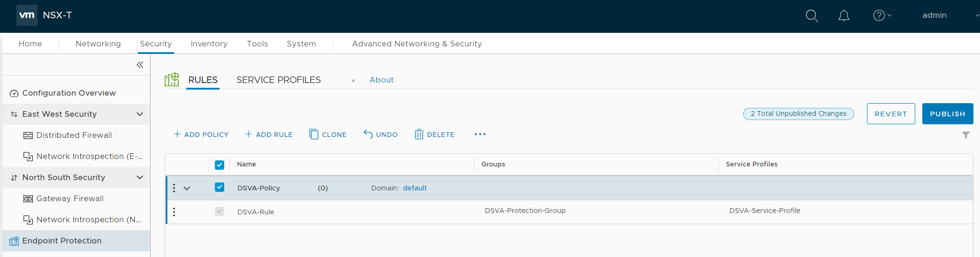The width and height of the screenshot is (980, 257).
Task: Select Distributed Firewall in sidebar
Action: point(74,135)
